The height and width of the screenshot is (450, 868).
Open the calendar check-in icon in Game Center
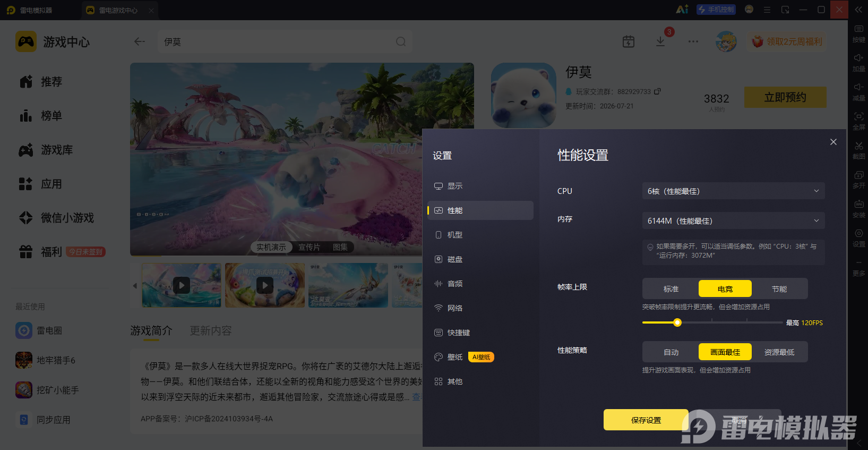[629, 41]
